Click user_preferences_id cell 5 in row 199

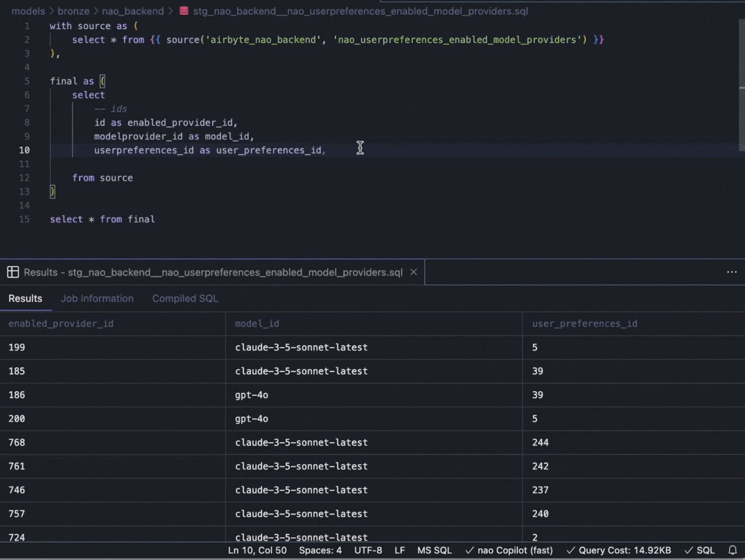click(634, 347)
